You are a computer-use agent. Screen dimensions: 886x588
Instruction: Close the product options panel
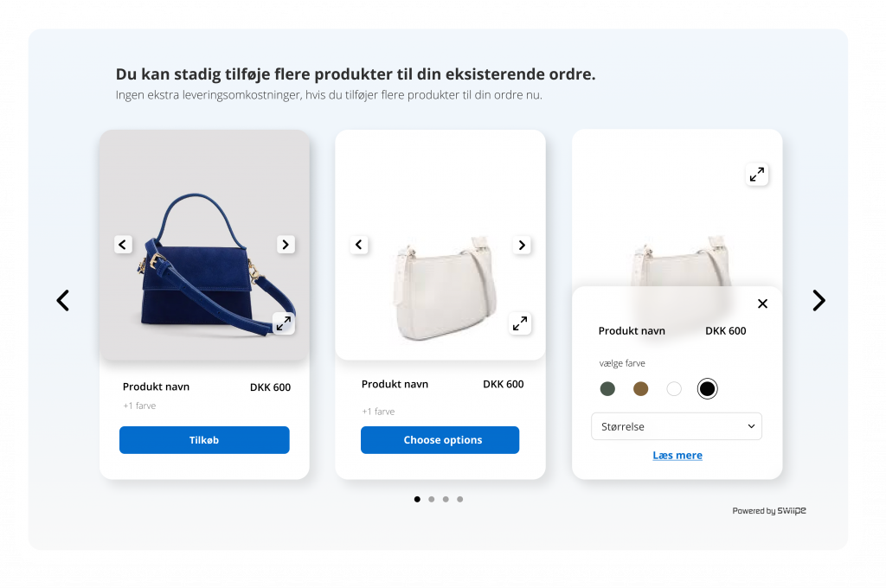click(762, 304)
